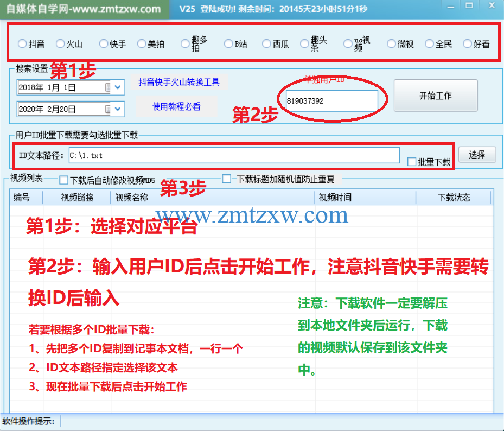Click the ID文本路径 field showing C:\1.txt

click(234, 155)
